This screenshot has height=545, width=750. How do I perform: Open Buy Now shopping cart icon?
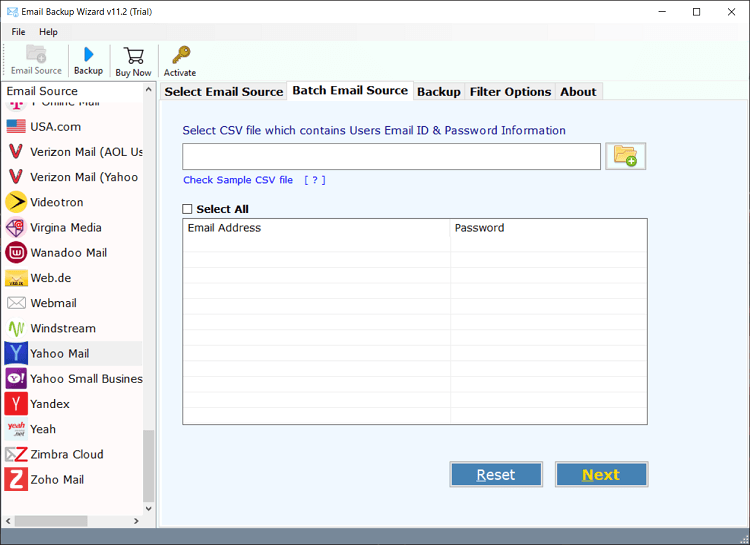click(133, 56)
